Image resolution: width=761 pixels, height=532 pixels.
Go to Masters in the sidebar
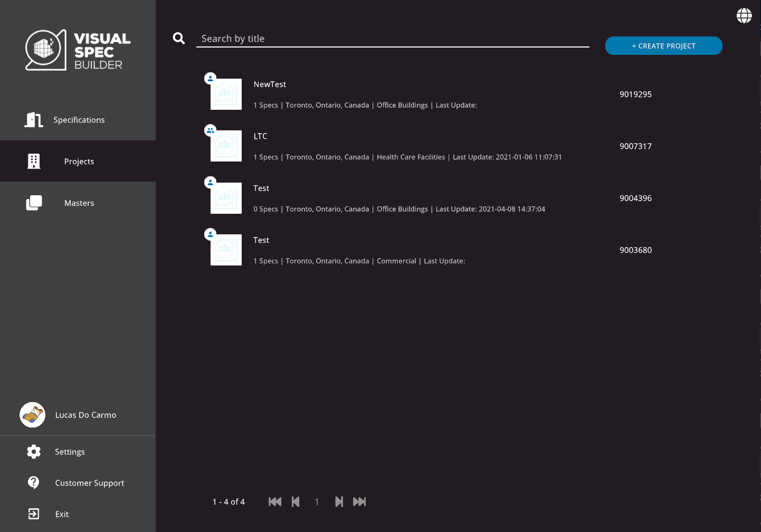point(78,203)
